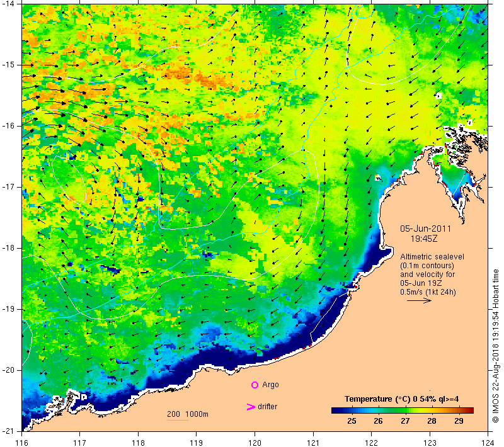Viewport: 504px width, 447px height.
Task: Click the colorbar tick label 27
Action: click(x=405, y=421)
